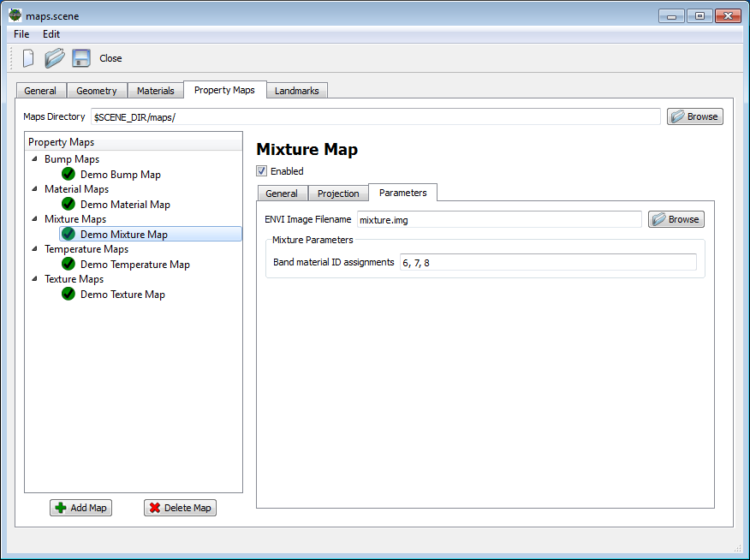Disable the Enabled checkbox for Mixture Map
The height and width of the screenshot is (560, 750).
click(261, 170)
